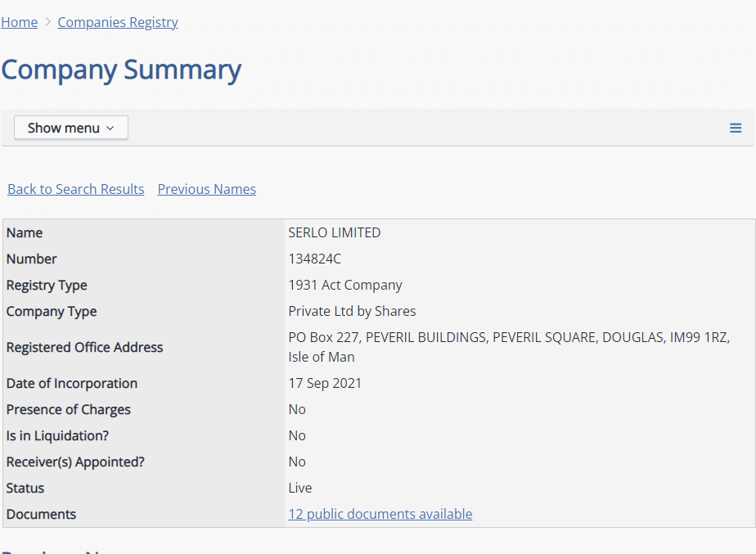Click the incorporation date 17 Sep 2021

(325, 383)
